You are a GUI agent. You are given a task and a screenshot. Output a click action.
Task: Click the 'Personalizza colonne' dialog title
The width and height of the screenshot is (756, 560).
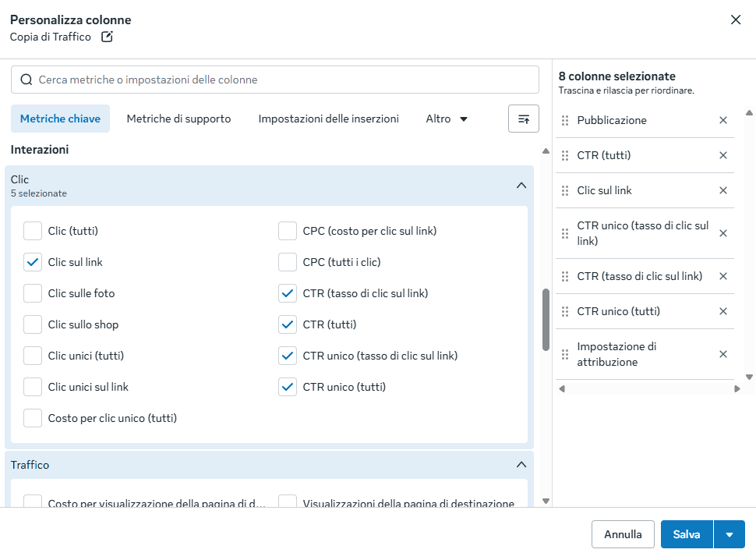[70, 19]
